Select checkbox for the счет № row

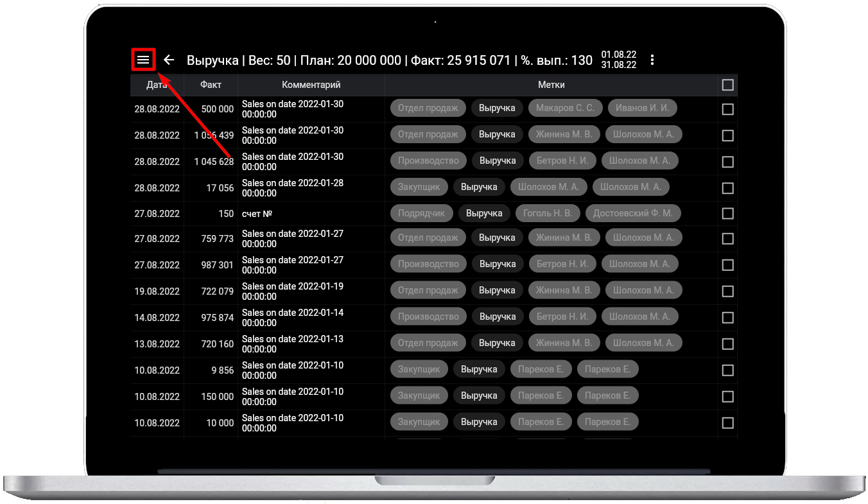coord(727,213)
